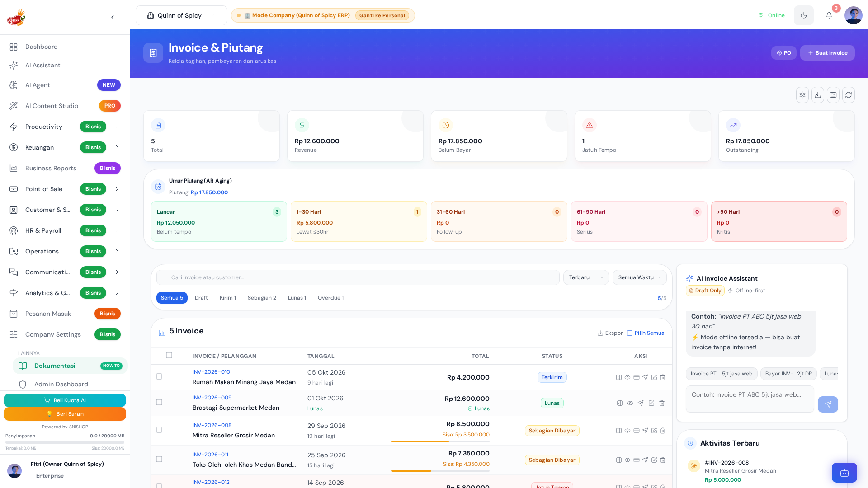Viewport: 868px width, 488px height.
Task: Tick the checkbox for INV-2026-008 row
Action: [x=159, y=430]
